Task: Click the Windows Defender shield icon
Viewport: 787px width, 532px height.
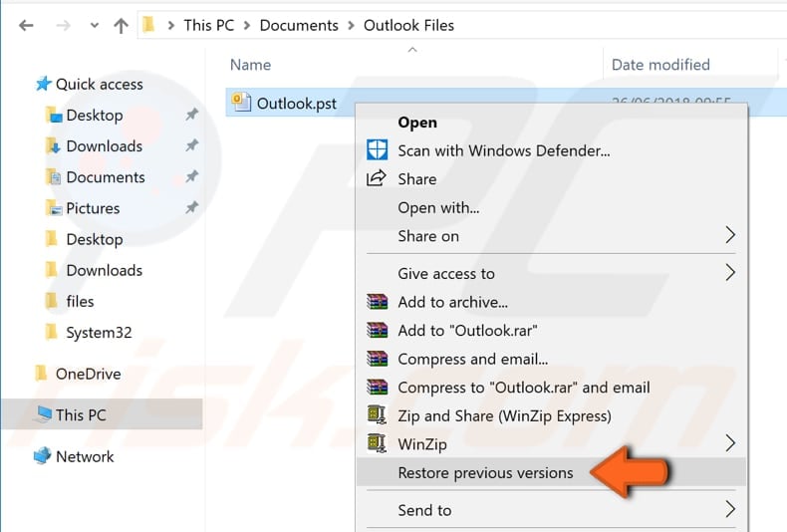Action: point(377,150)
